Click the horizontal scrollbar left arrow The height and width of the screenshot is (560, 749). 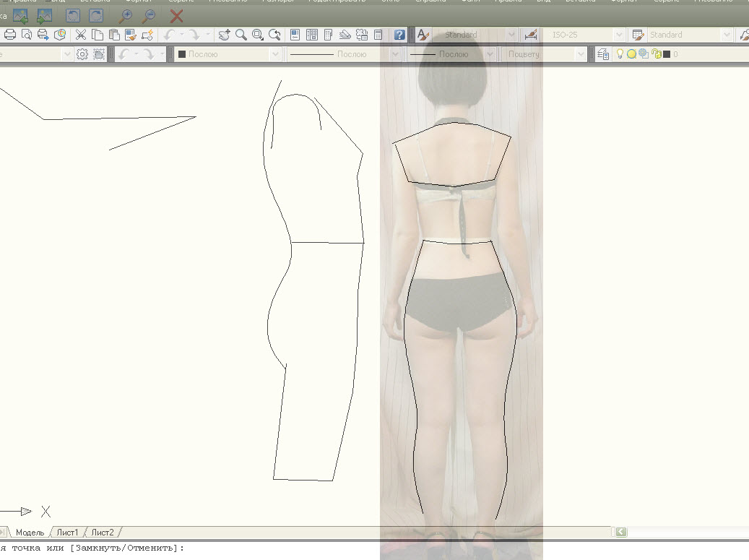620,533
